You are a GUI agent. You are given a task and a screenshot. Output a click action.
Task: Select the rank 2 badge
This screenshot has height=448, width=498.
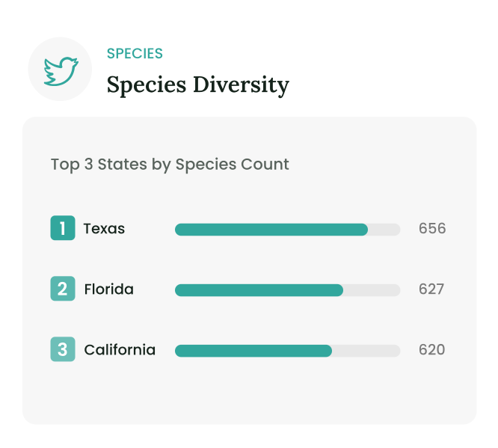click(63, 289)
